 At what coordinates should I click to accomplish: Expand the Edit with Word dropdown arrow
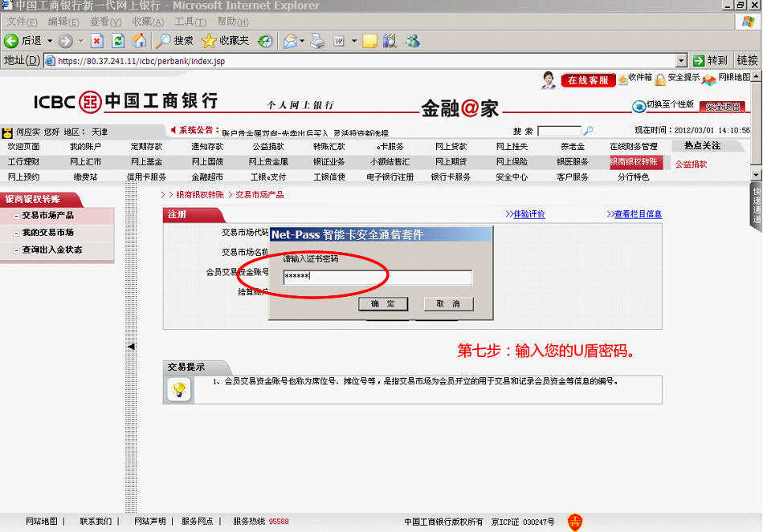(353, 41)
